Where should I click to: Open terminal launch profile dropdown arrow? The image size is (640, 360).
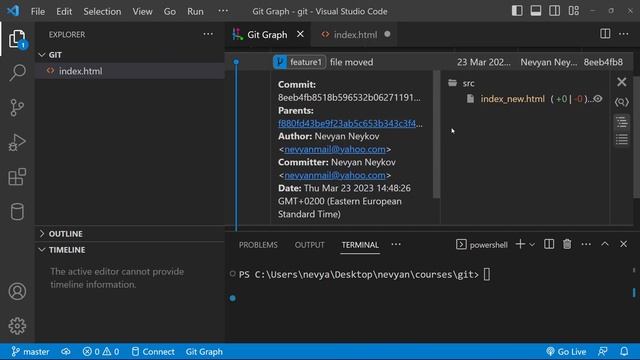pos(531,244)
